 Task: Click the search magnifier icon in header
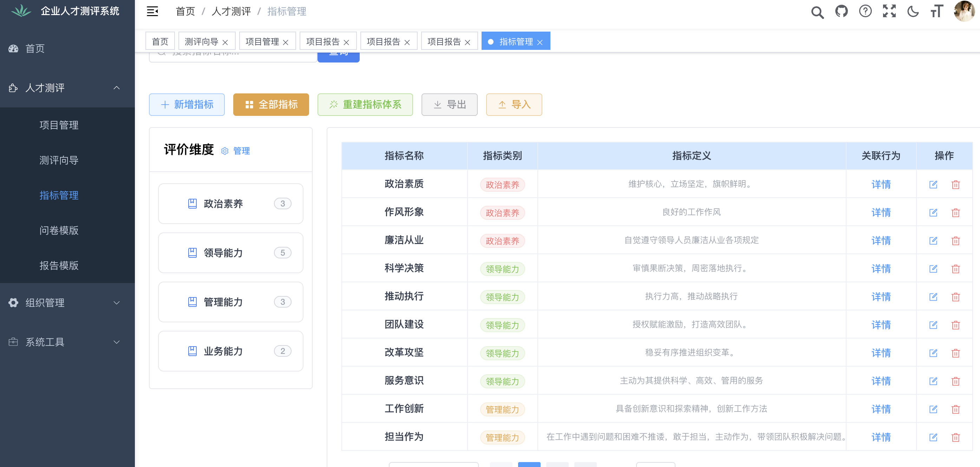pyautogui.click(x=817, y=12)
